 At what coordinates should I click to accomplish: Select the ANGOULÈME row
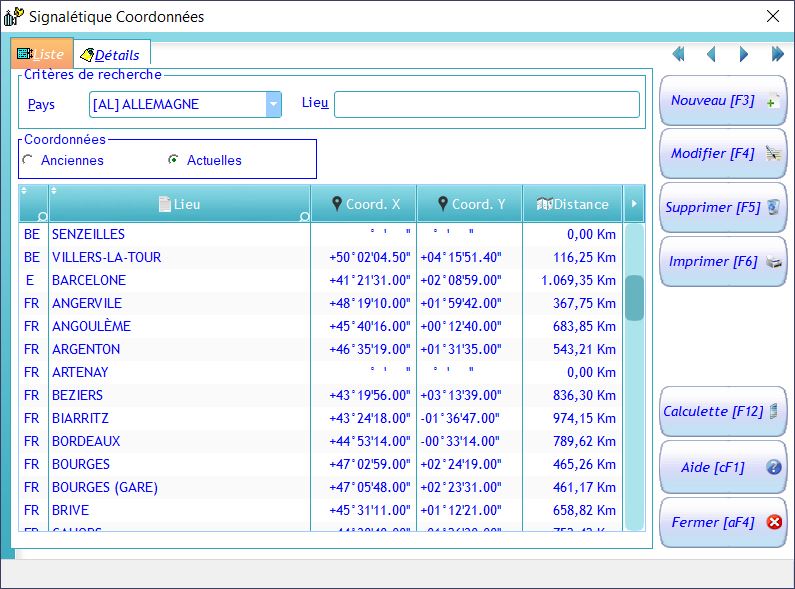coord(320,326)
